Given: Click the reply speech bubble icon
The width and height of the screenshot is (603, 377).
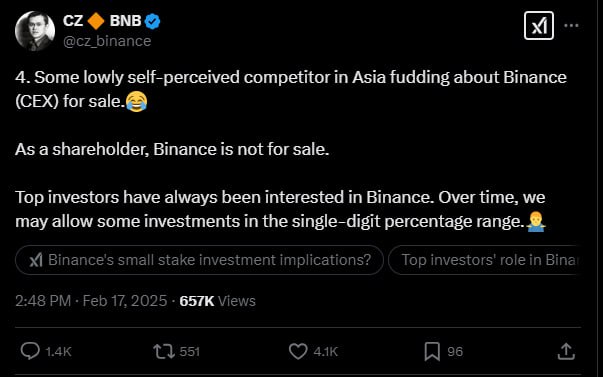Looking at the screenshot, I should [x=30, y=351].
